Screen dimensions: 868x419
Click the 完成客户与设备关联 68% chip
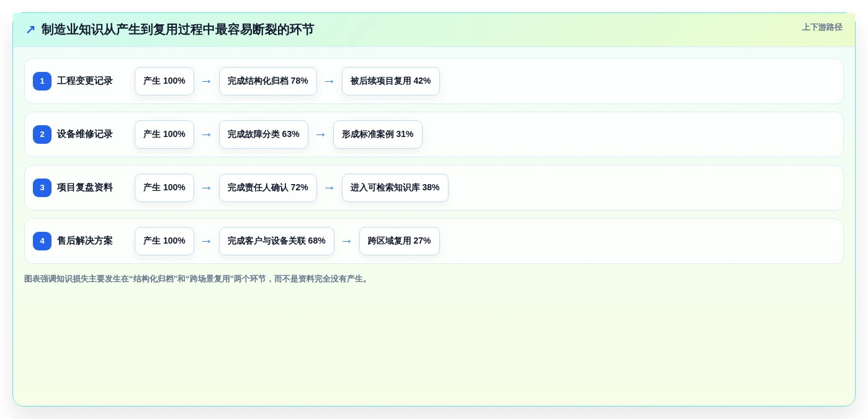(x=277, y=241)
